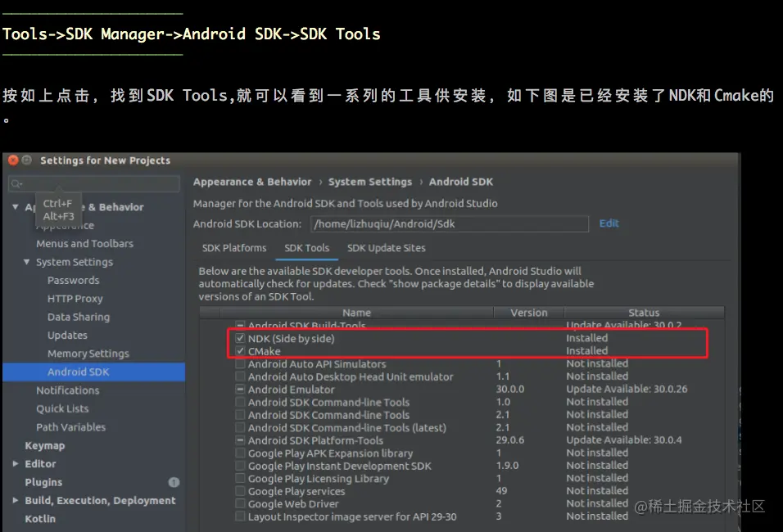
Task: Check Android Auto API Simulators checkbox
Action: tap(240, 364)
